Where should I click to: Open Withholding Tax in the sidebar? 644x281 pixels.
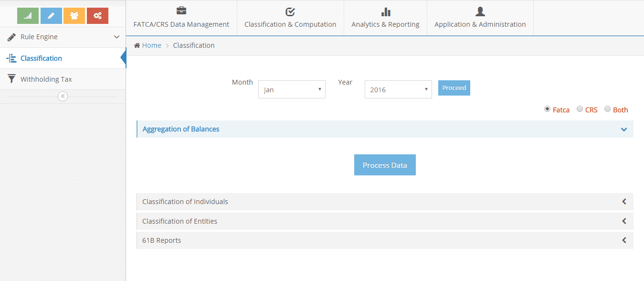(46, 79)
